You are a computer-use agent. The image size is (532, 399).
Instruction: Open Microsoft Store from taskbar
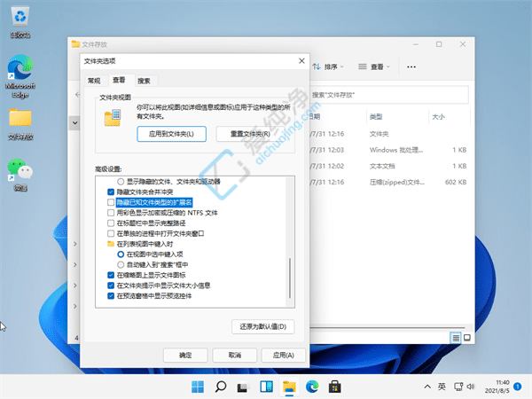click(334, 387)
